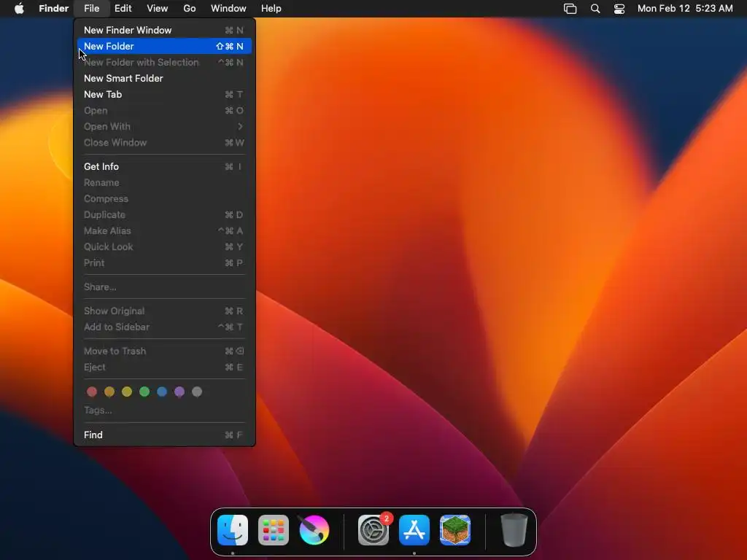747x560 pixels.
Task: Click the orange tag color dot
Action: click(109, 392)
